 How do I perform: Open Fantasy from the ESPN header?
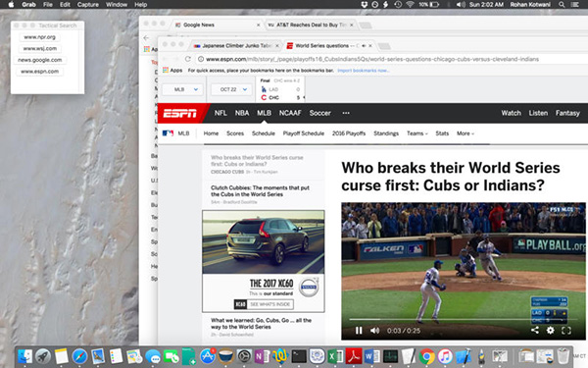(567, 113)
